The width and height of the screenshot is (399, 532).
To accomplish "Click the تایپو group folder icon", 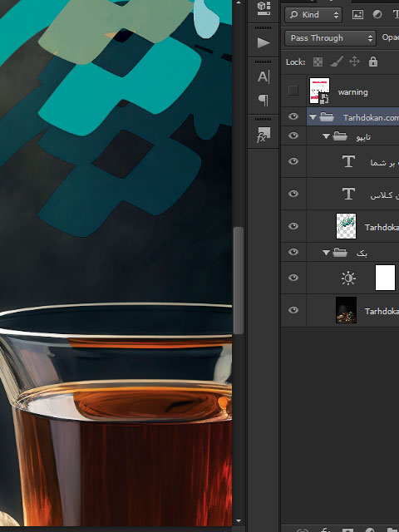I will (x=340, y=136).
